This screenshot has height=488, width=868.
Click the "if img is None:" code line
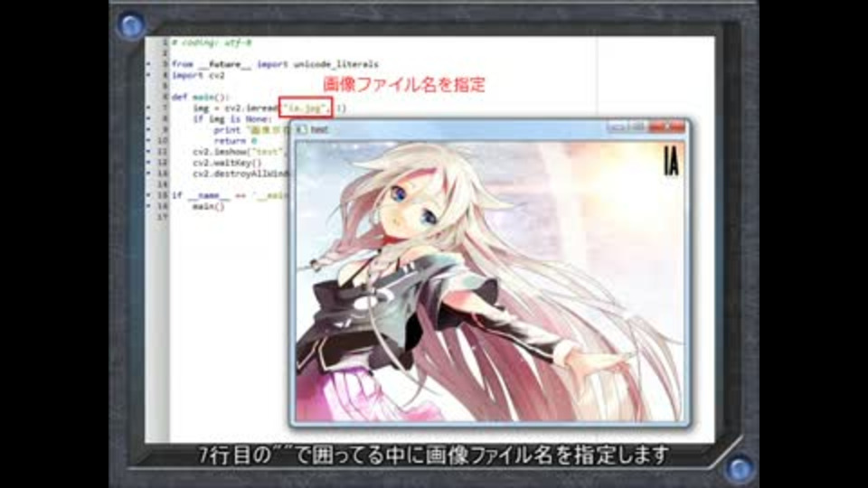232,119
